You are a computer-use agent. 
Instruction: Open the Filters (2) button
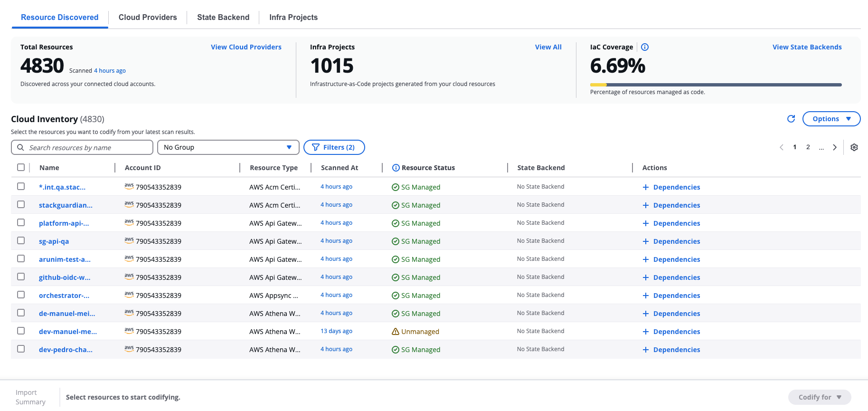pyautogui.click(x=334, y=147)
